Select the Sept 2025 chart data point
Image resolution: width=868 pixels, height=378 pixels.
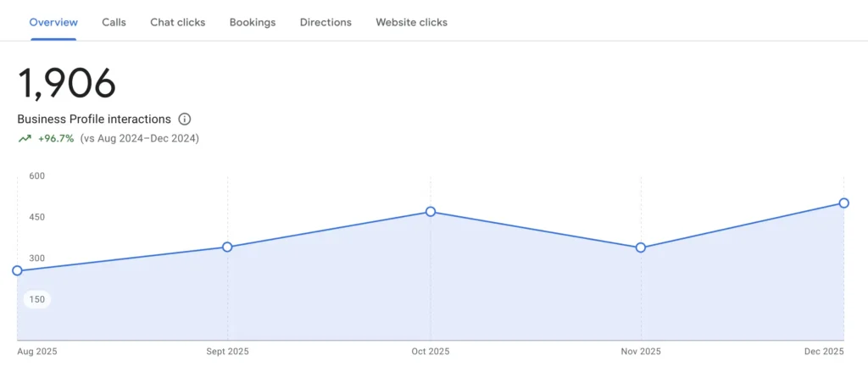[x=227, y=247]
